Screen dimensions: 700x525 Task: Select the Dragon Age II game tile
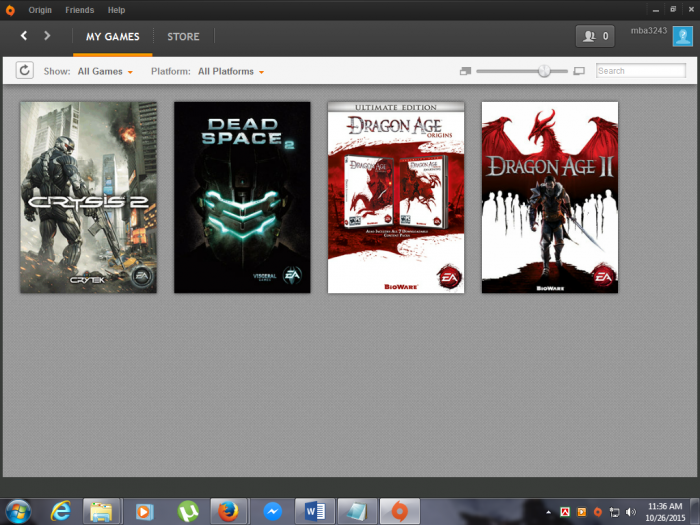(x=550, y=197)
